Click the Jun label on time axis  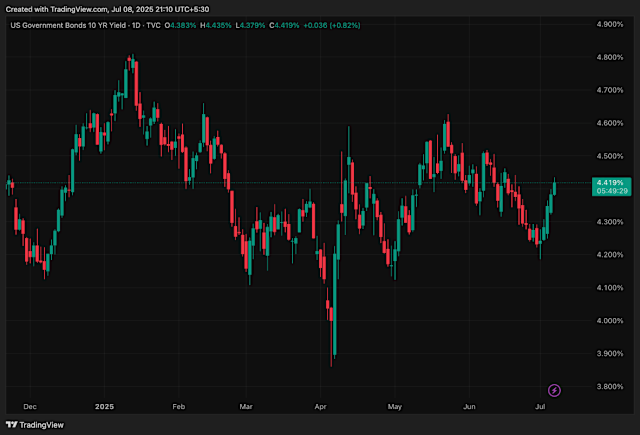469,406
